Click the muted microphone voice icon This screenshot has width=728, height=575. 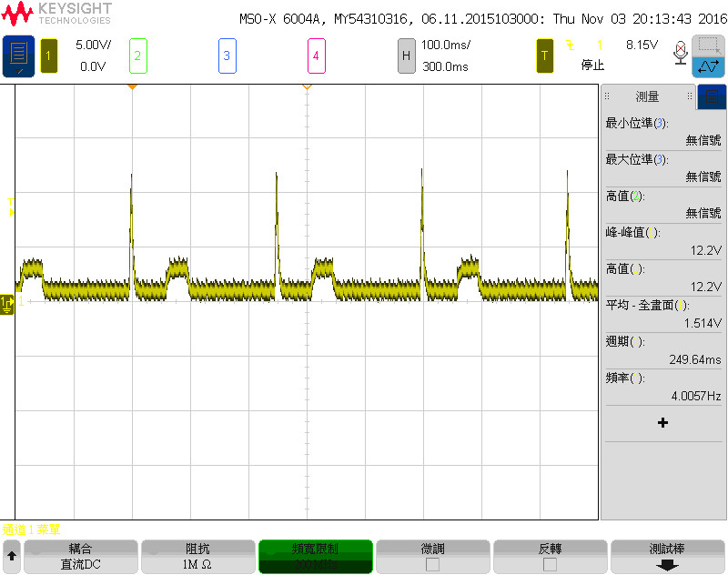[680, 53]
